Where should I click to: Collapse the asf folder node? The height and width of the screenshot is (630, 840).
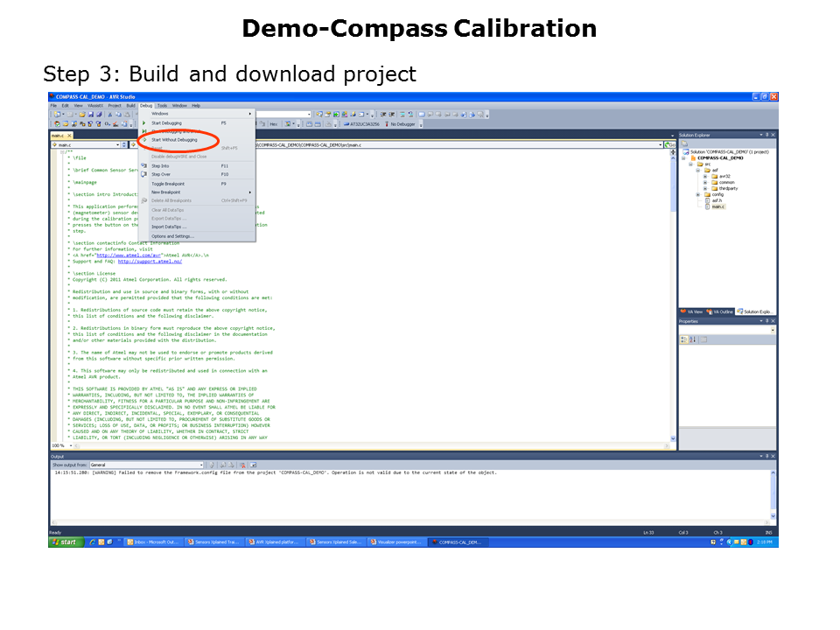tap(698, 171)
